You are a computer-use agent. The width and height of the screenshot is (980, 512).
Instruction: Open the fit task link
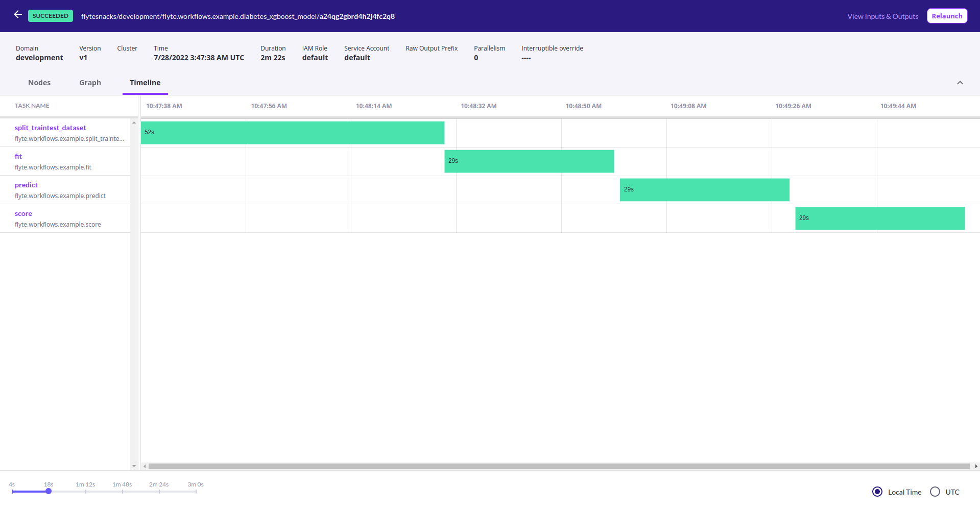(x=18, y=156)
